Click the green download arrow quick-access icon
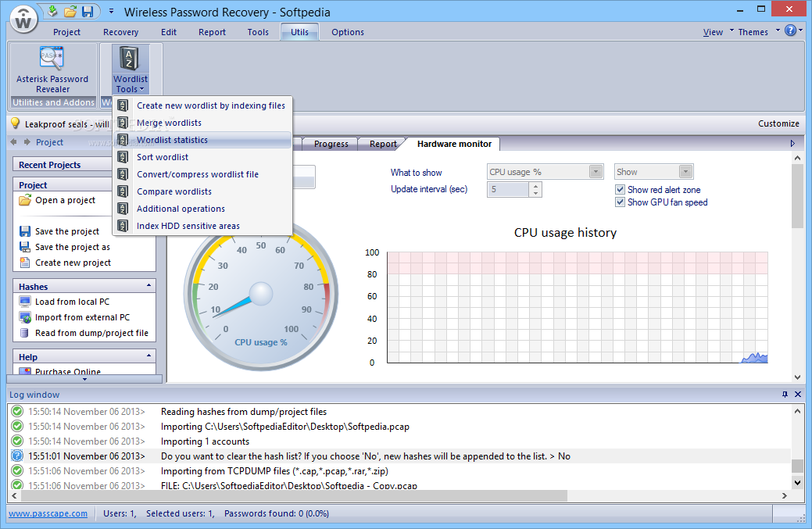The image size is (812, 529). (x=52, y=11)
